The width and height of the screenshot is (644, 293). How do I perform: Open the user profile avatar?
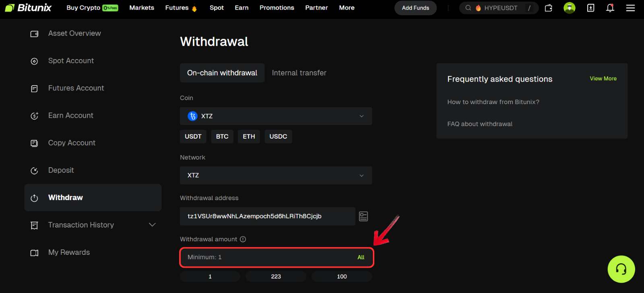tap(570, 8)
